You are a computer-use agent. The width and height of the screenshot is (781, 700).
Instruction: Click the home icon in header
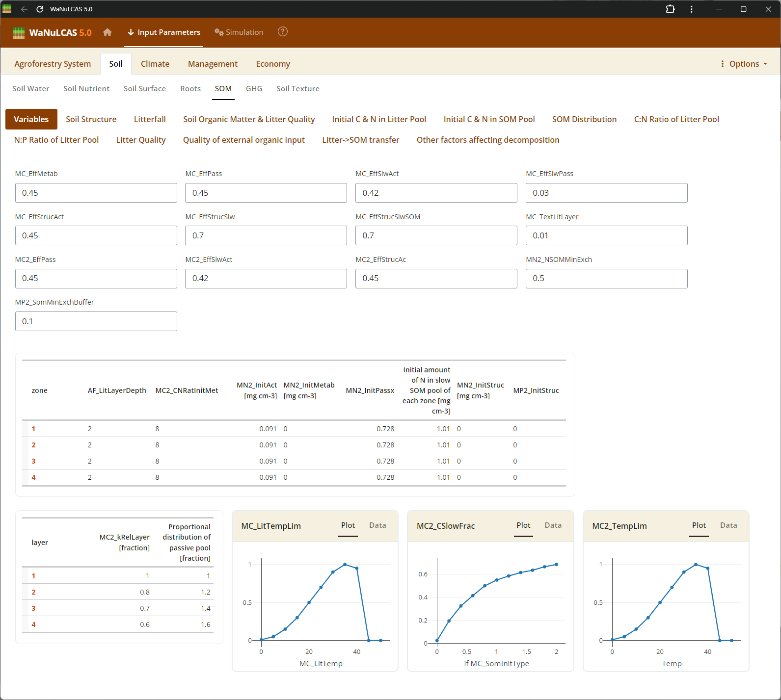tap(108, 32)
